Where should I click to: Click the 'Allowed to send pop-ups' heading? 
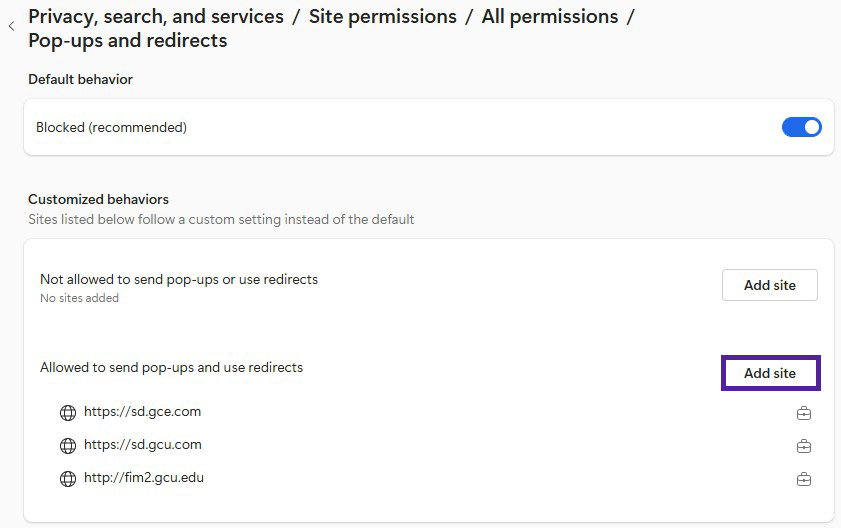click(x=171, y=367)
